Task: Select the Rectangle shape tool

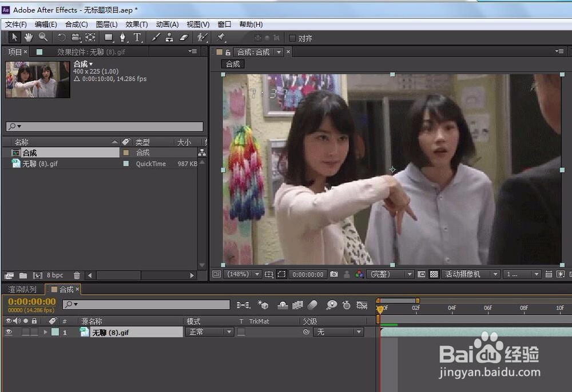Action: point(108,38)
